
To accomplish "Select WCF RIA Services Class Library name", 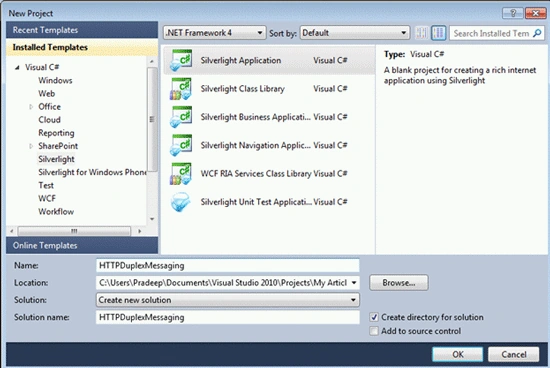I will [x=256, y=174].
